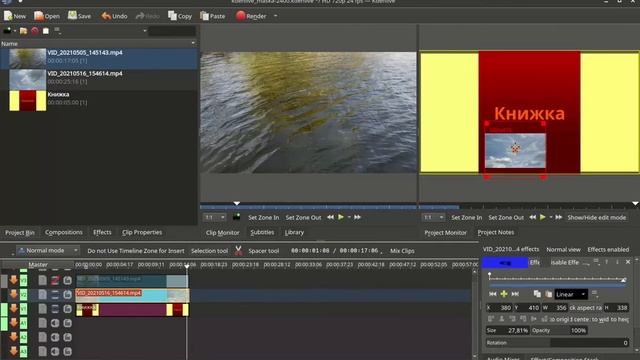Toggle Show/Hide edit mode
The height and width of the screenshot is (360, 640).
(x=596, y=218)
